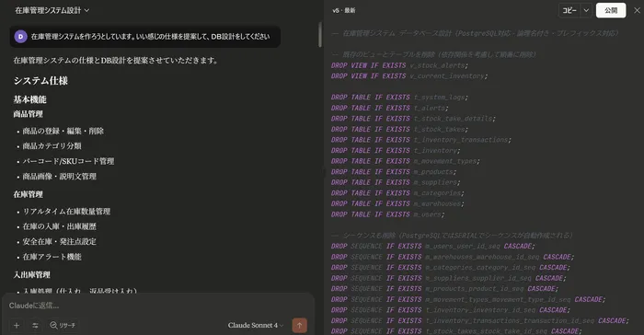Click the DROP SEQUENCE m_users_user_id_seq line
The height and width of the screenshot is (335, 644).
pos(433,247)
